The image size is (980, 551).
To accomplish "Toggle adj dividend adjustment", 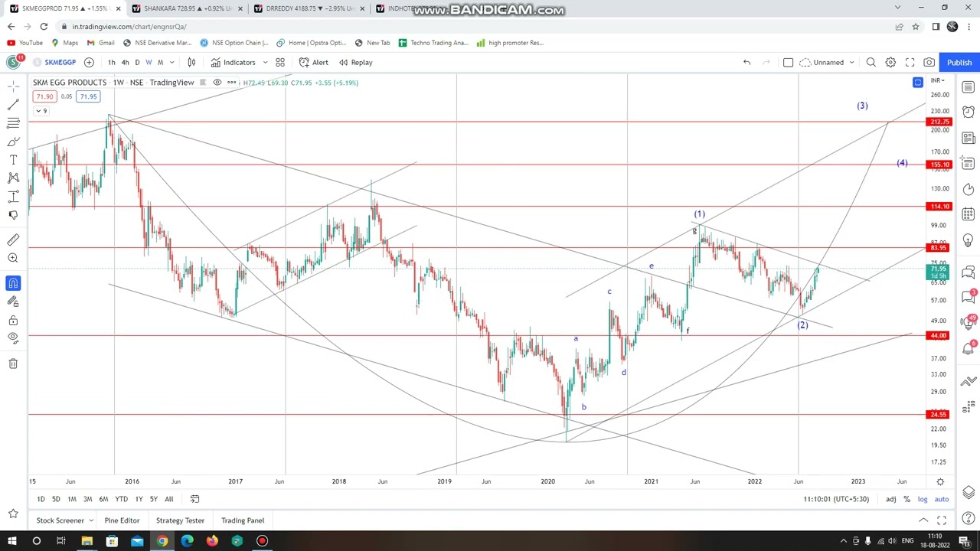I will (x=891, y=499).
